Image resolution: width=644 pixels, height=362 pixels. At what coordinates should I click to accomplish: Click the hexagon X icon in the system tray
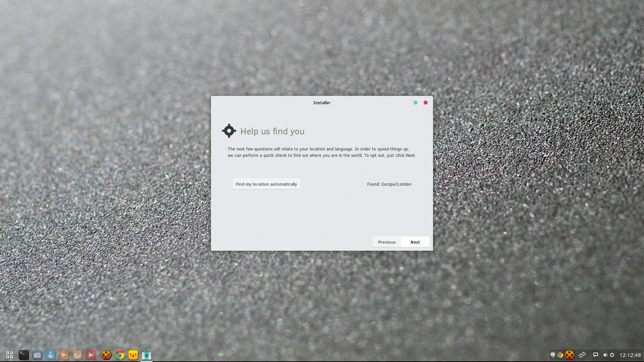[570, 355]
